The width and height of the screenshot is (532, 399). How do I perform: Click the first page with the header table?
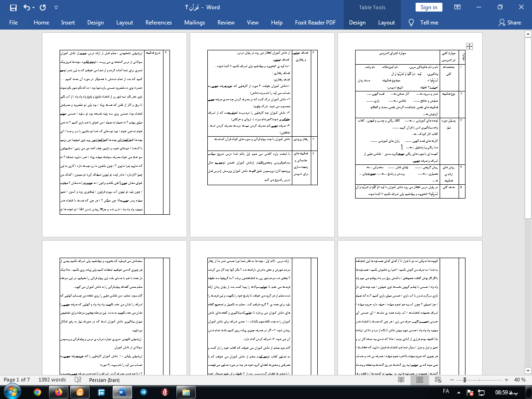[410, 135]
